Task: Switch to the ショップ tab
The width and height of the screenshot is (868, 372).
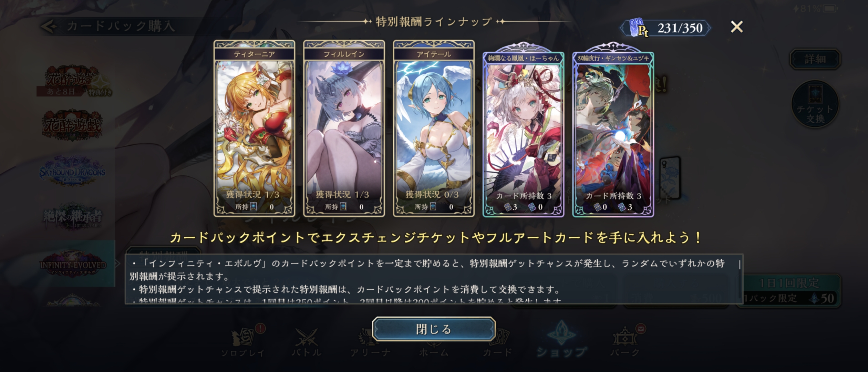Action: 561,339
